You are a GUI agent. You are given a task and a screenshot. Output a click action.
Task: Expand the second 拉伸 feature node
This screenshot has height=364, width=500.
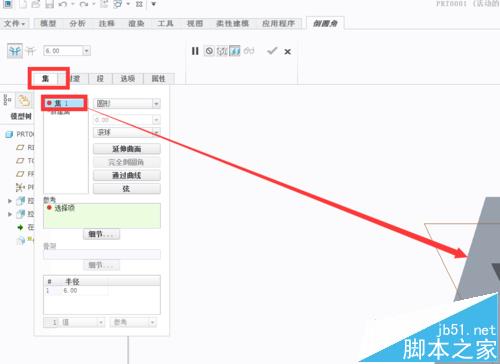pos(10,214)
